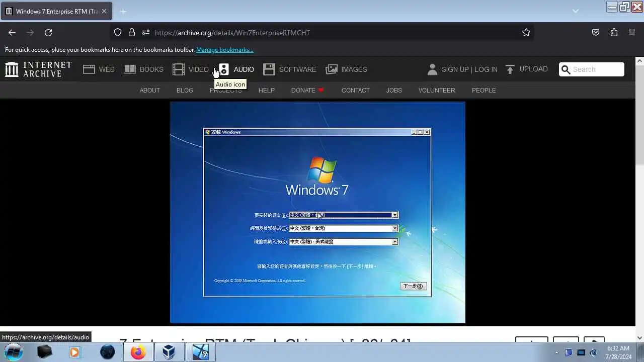Expand the installation language dropdown
Screen dimensions: 644x362
pos(395,215)
